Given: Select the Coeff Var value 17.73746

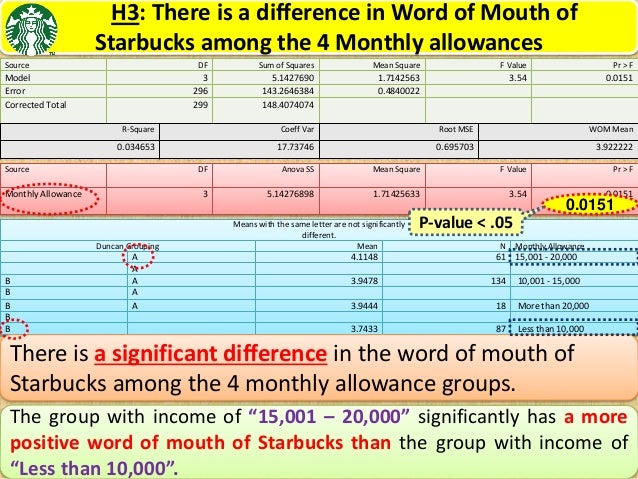Looking at the screenshot, I should pos(295,147).
